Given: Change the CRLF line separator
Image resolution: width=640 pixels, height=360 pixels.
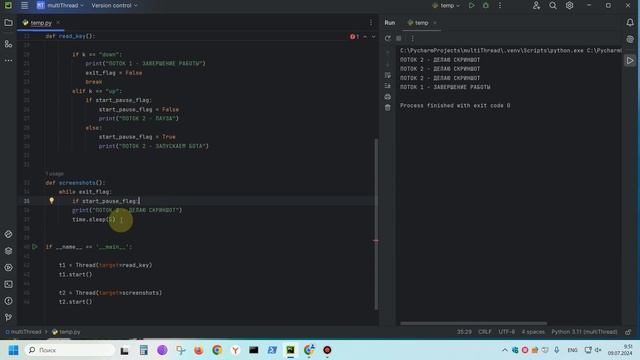Looking at the screenshot, I should point(484,332).
